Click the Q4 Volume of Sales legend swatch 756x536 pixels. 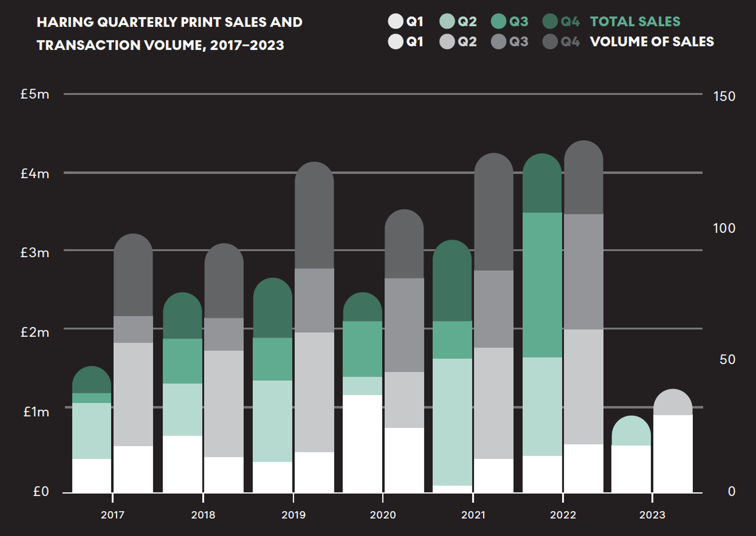[x=550, y=42]
